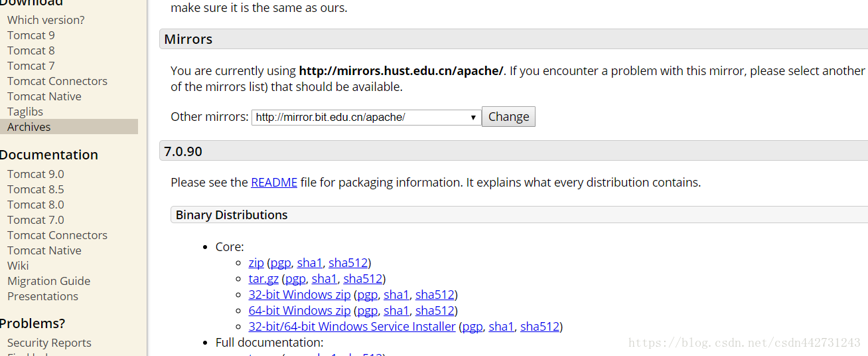The image size is (868, 356).
Task: Open the Which version? sidebar link
Action: click(46, 20)
